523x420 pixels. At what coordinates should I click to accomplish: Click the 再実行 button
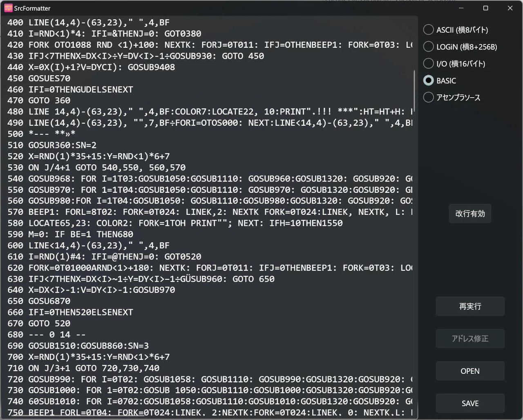pos(470,306)
